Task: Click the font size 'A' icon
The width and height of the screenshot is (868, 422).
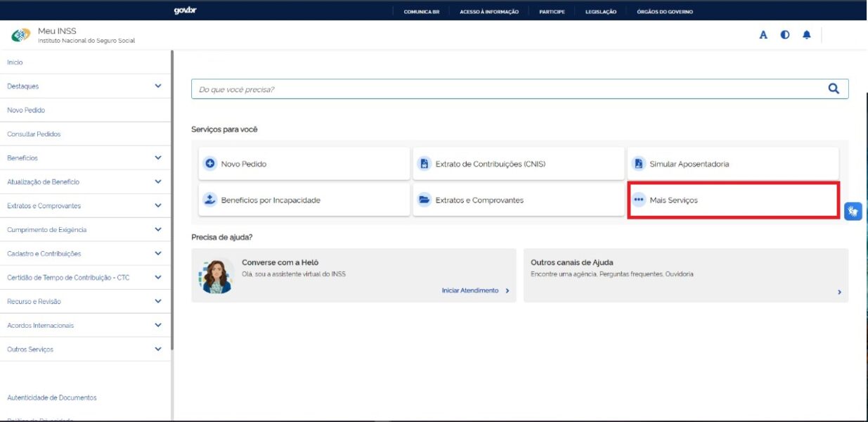Action: pyautogui.click(x=763, y=35)
